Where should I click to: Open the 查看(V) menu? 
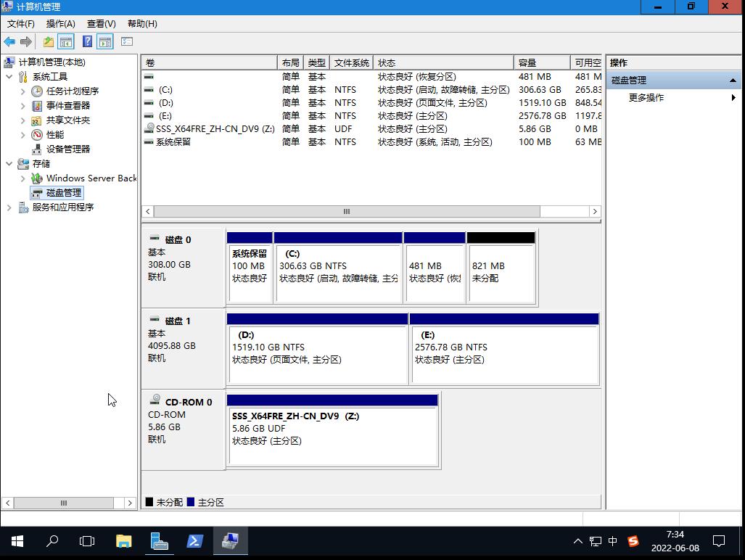tap(100, 23)
